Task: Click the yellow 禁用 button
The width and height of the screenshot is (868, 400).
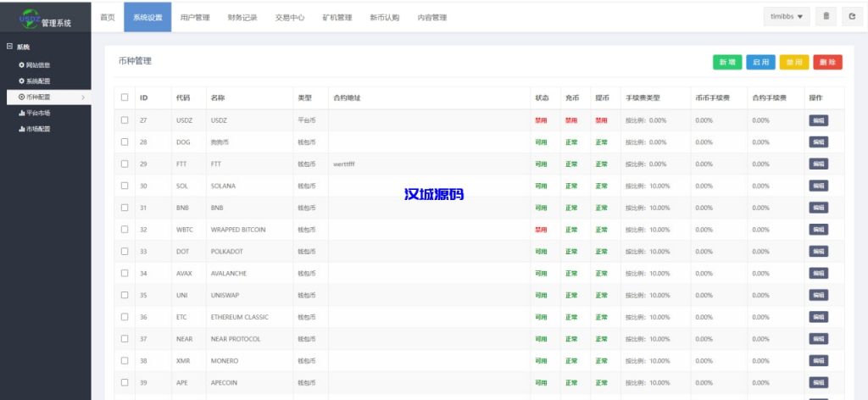Action: coord(794,63)
